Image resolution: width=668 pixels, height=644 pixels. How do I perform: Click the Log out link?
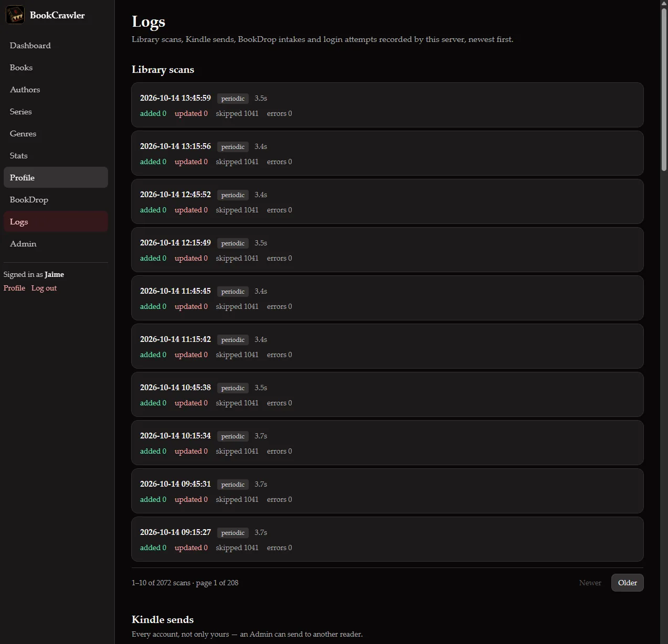click(x=44, y=288)
